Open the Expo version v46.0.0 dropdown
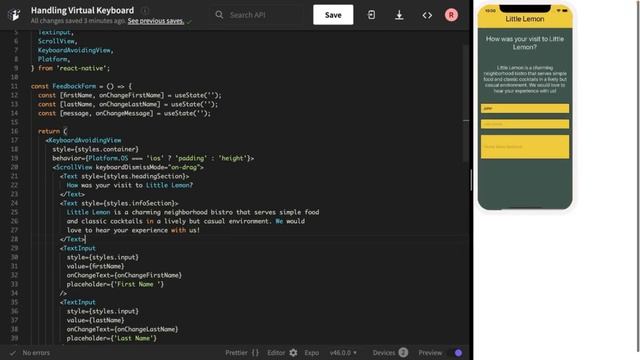This screenshot has height=360, width=640. click(343, 353)
